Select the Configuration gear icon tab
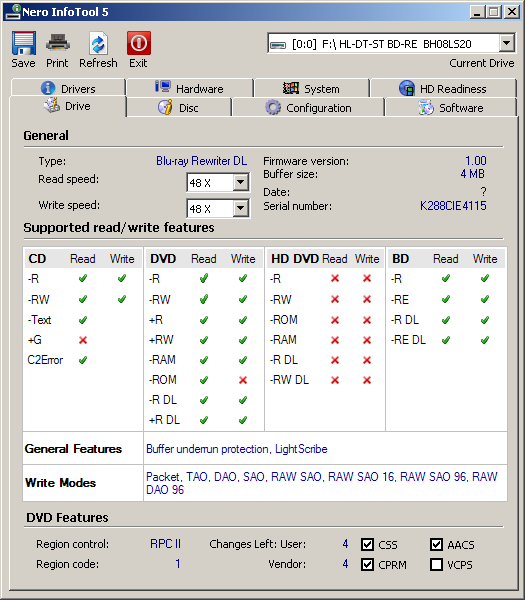This screenshot has width=525, height=600. [x=273, y=108]
